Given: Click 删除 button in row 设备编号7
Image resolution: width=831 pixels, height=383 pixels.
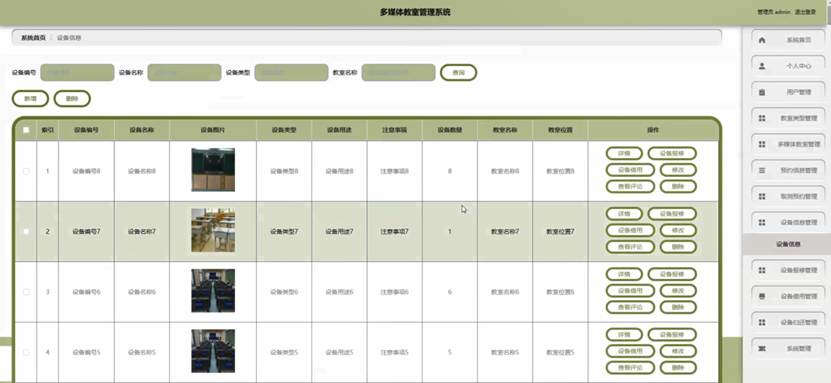Looking at the screenshot, I should point(678,247).
